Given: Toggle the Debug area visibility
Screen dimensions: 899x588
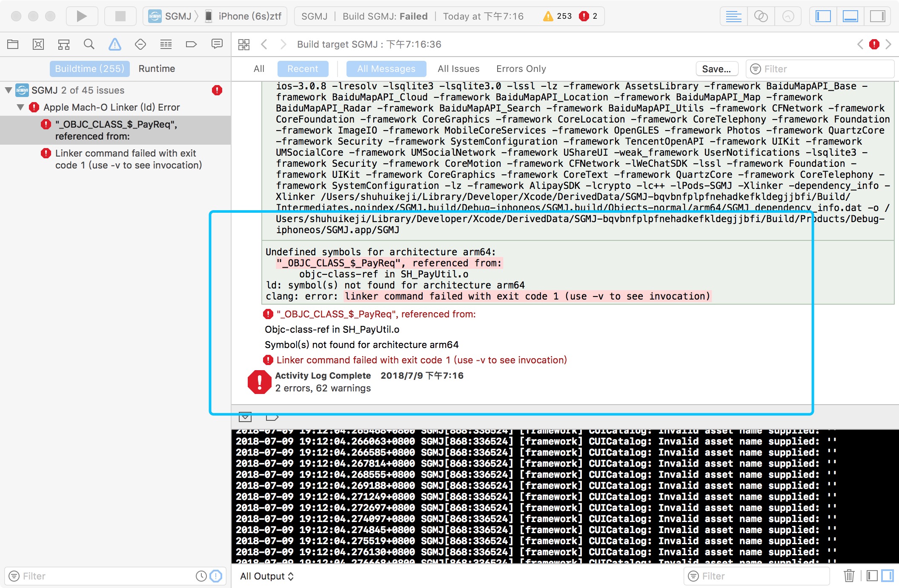Looking at the screenshot, I should [x=850, y=16].
